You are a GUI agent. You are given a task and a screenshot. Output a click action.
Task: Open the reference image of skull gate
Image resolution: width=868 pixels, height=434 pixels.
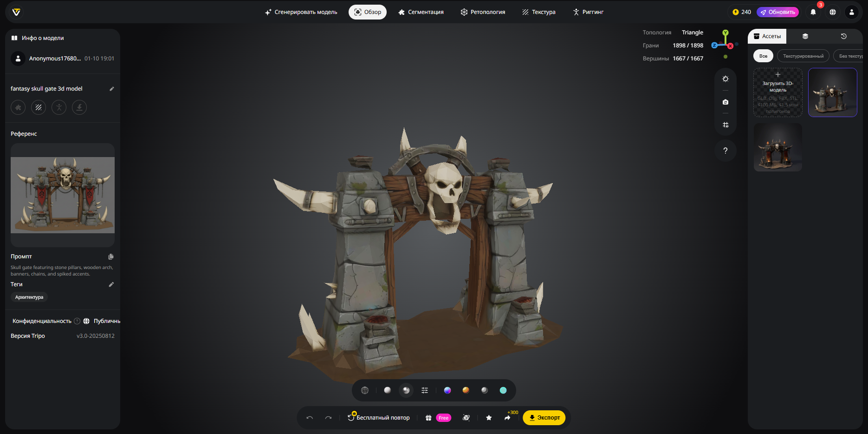[63, 195]
